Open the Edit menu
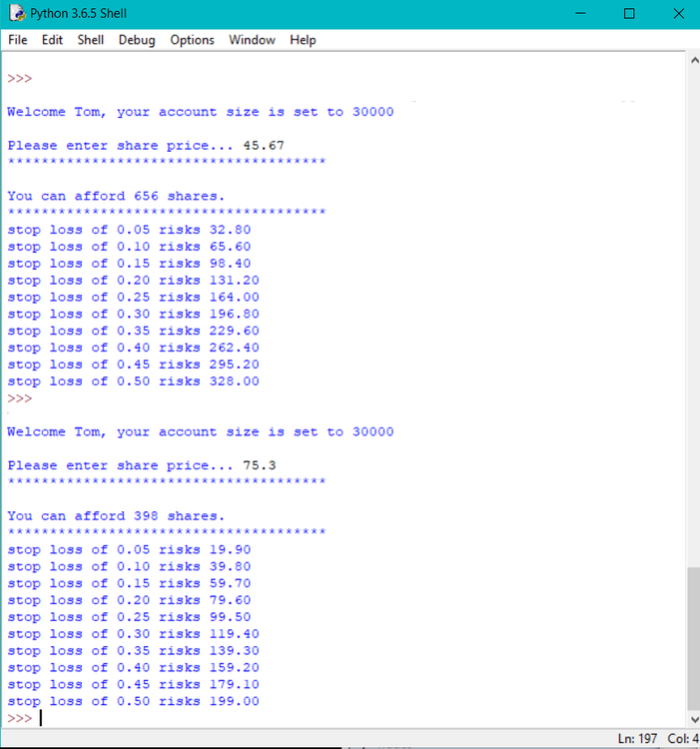The width and height of the screenshot is (700, 749). [x=52, y=40]
